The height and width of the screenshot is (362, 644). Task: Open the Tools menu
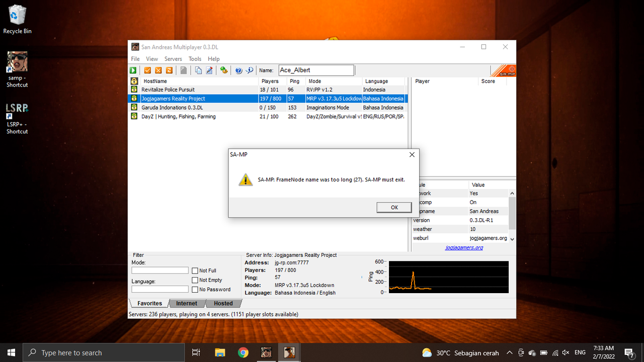point(195,59)
